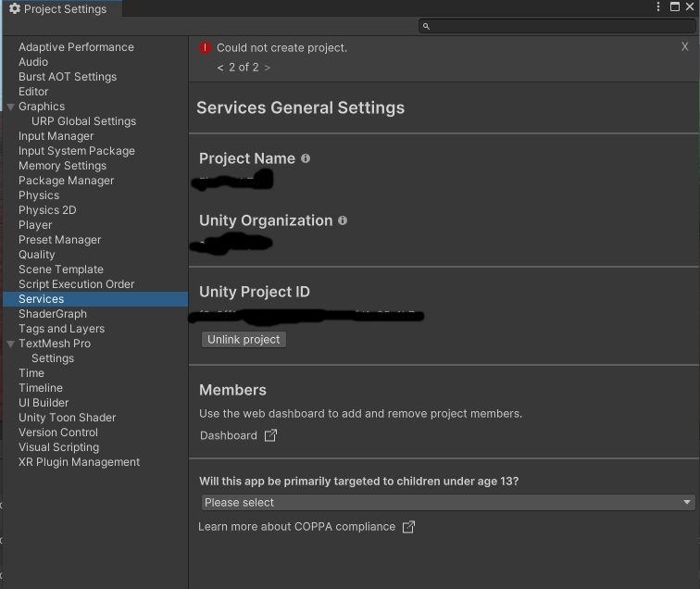Image resolution: width=700 pixels, height=589 pixels.
Task: Select Graphics settings category
Action: [42, 107]
